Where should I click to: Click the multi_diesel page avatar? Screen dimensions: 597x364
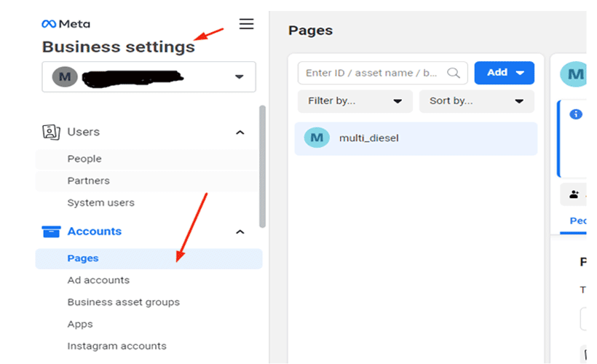[317, 138]
